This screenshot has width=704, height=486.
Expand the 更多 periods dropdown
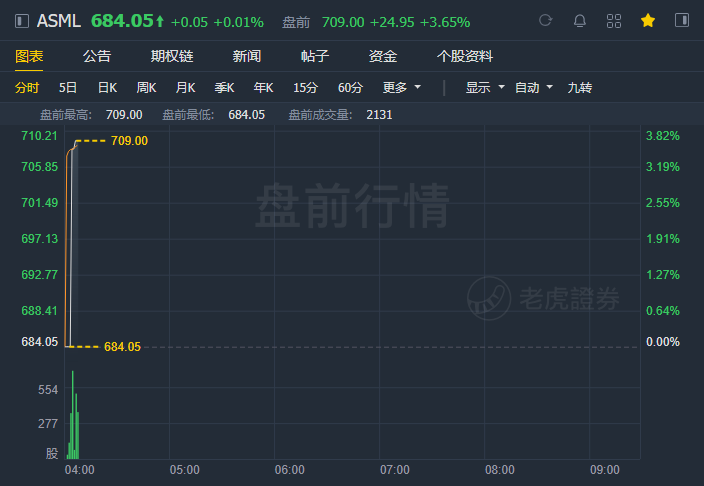(x=402, y=88)
